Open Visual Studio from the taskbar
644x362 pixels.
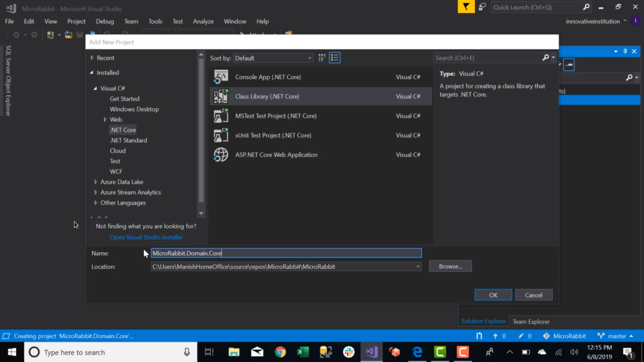click(x=371, y=352)
